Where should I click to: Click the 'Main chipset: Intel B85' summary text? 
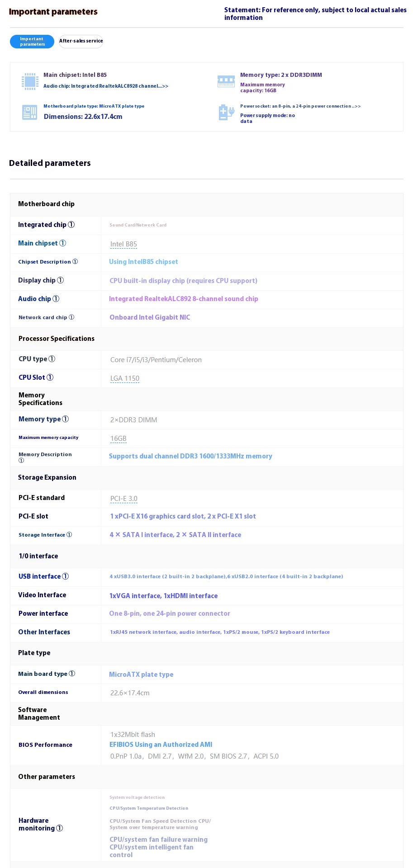tap(75, 75)
